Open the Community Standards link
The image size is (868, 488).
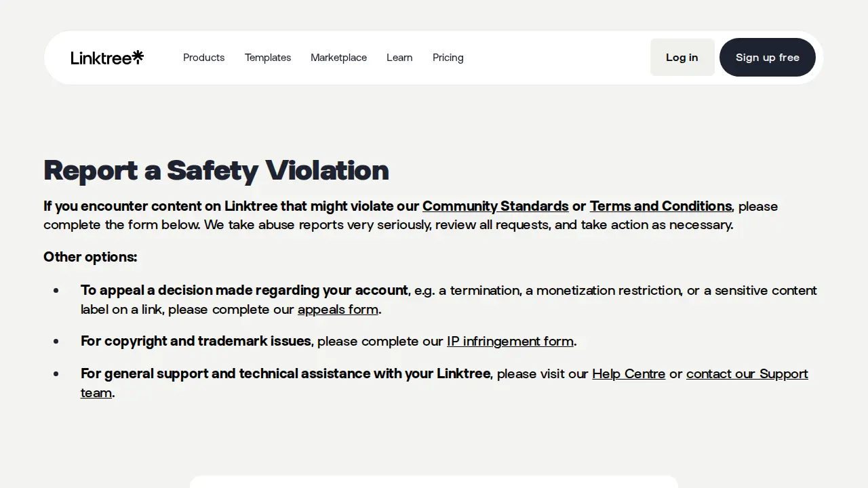click(496, 206)
